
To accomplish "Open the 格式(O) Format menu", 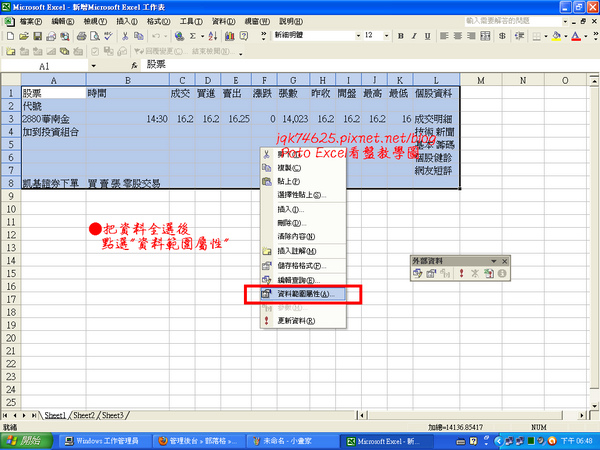I will 158,21.
